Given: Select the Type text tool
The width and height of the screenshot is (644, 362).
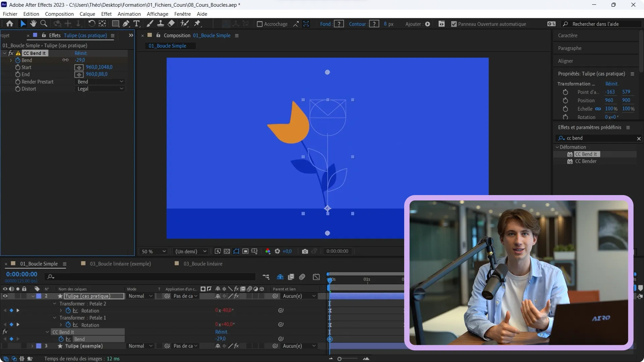Looking at the screenshot, I should 137,23.
